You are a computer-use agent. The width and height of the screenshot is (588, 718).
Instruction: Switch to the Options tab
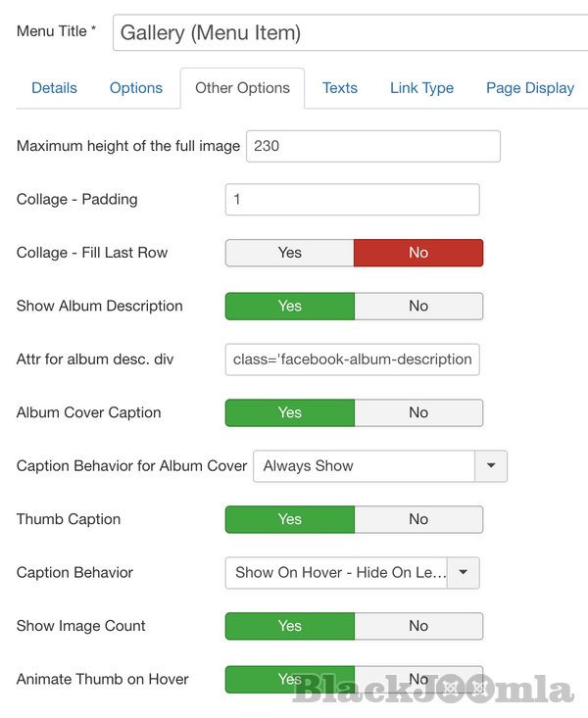(136, 88)
